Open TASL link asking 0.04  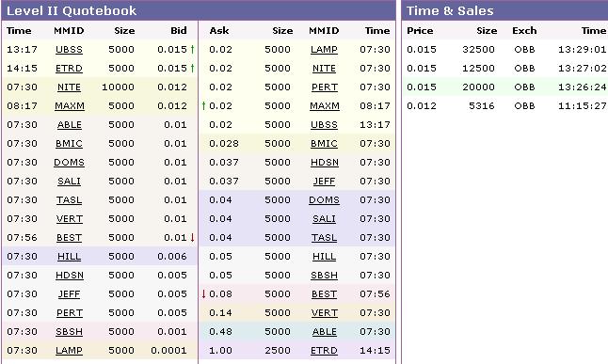pos(324,238)
